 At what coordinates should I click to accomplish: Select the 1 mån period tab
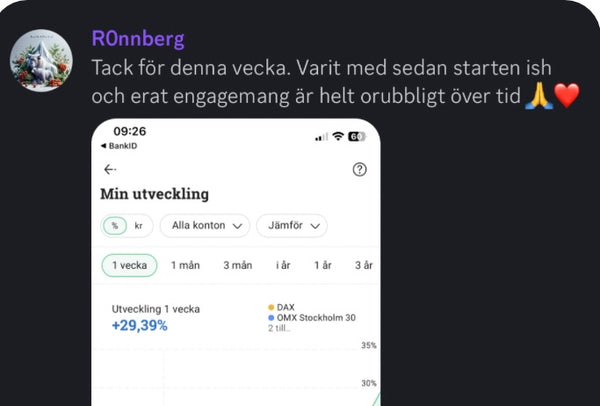185,265
